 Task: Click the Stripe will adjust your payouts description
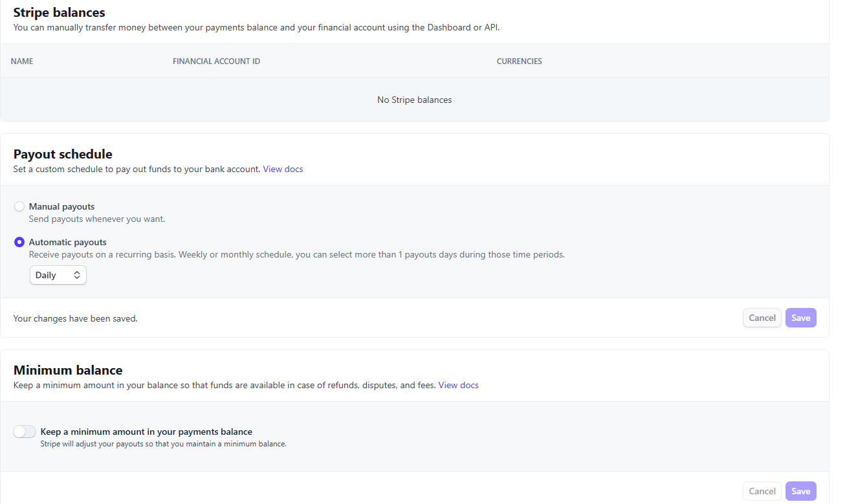[164, 444]
